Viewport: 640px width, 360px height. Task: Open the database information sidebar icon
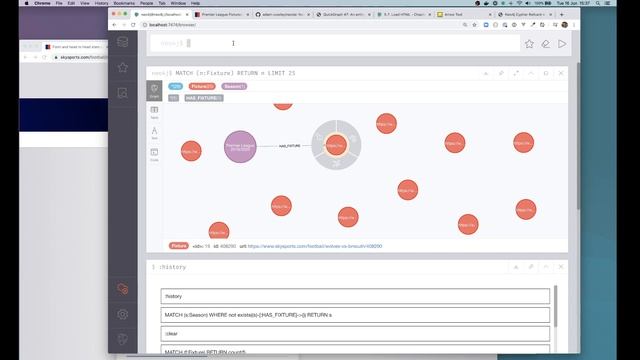click(122, 42)
